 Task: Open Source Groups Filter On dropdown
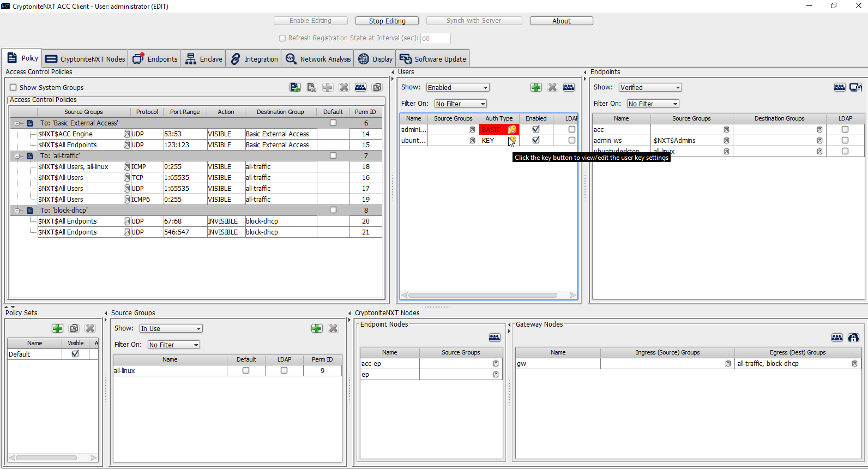tap(174, 345)
